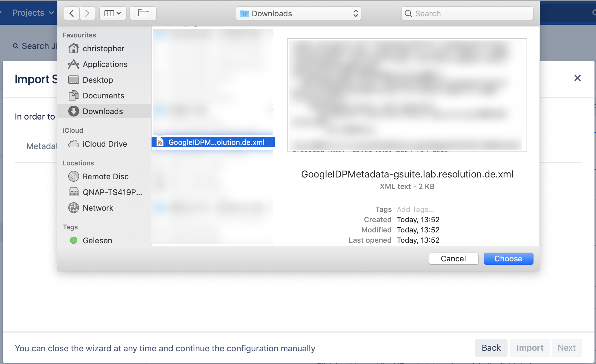Viewport: 596px width, 364px height.
Task: Click the Network globe icon
Action: click(x=73, y=208)
